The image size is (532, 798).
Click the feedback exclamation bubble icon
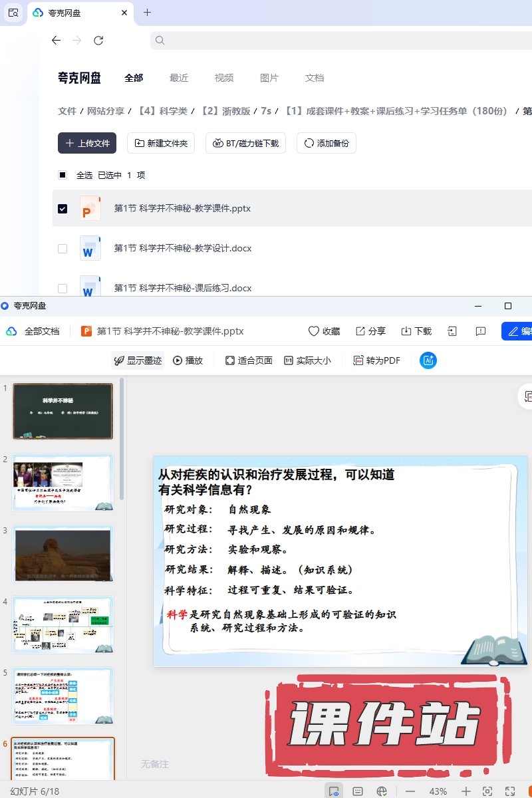click(x=481, y=331)
